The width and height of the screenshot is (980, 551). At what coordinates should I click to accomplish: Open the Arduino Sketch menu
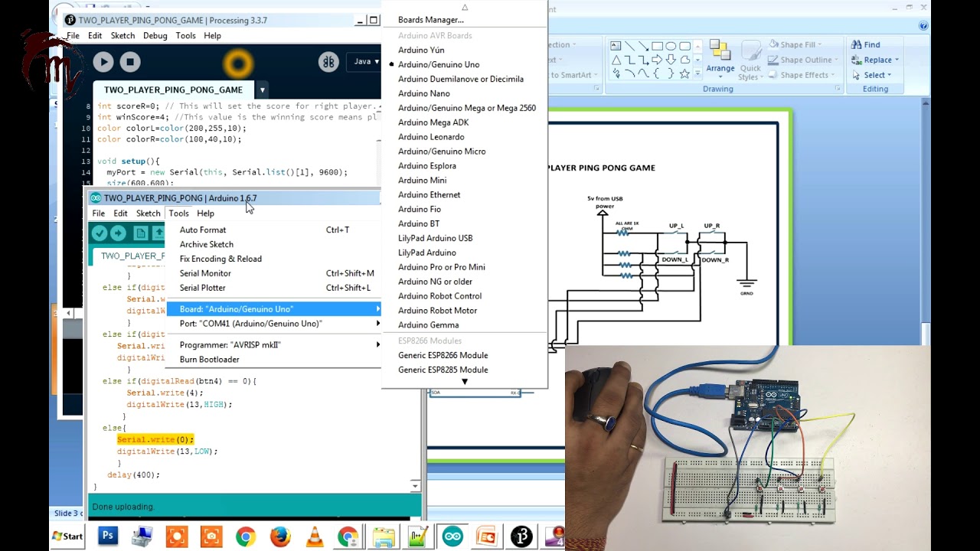(148, 214)
